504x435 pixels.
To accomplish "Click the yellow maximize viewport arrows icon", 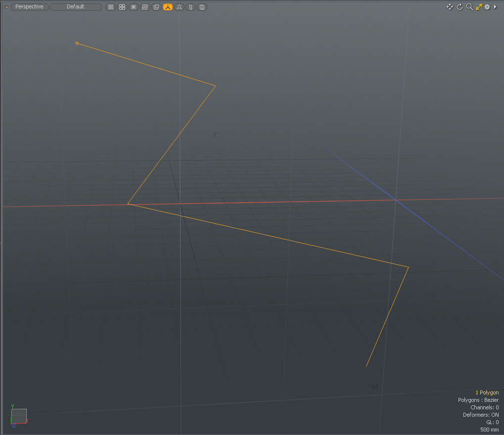I will click(x=479, y=7).
